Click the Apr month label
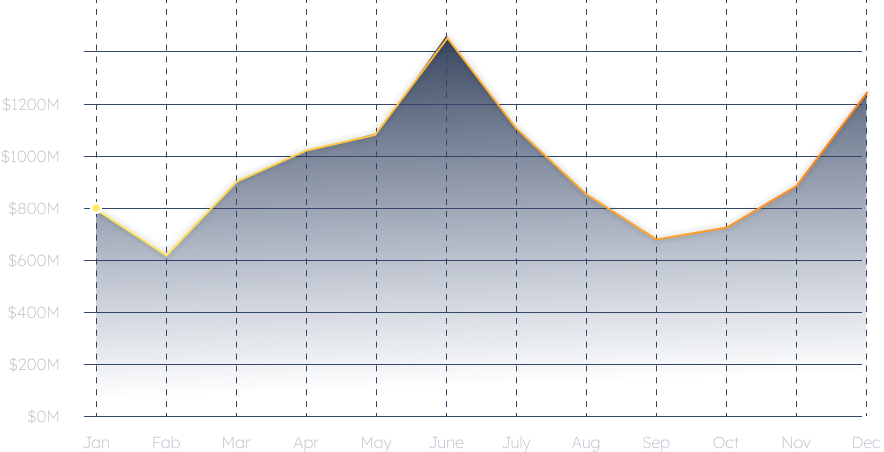Screen dimensions: 884x452 click(x=306, y=443)
